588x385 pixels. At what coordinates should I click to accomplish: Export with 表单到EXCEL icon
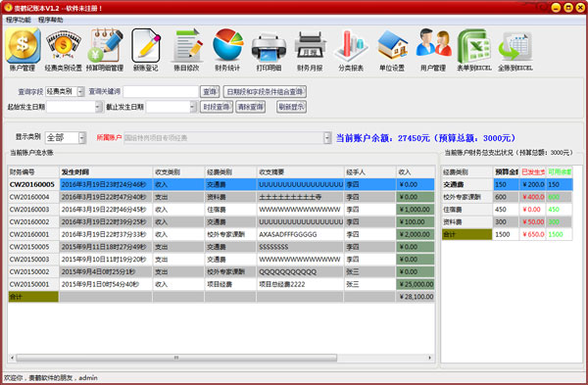click(x=474, y=46)
